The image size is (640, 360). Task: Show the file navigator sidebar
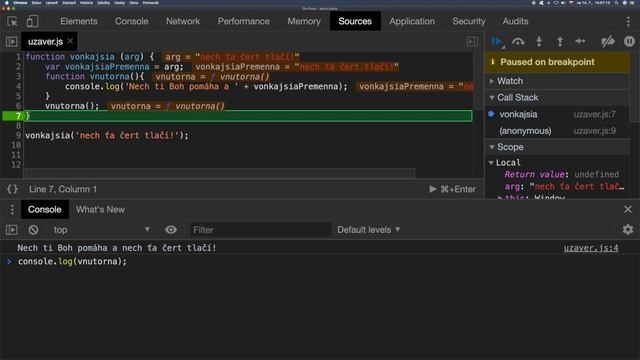pyautogui.click(x=11, y=41)
